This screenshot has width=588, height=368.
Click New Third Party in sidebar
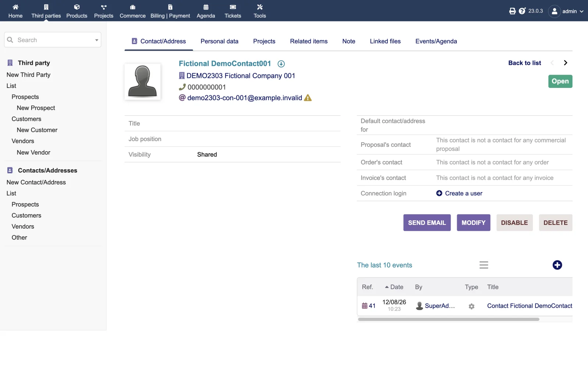pos(28,75)
